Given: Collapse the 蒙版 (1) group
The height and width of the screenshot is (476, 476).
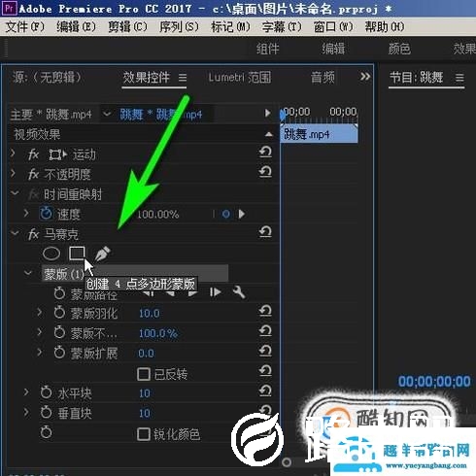Looking at the screenshot, I should pyautogui.click(x=28, y=273).
